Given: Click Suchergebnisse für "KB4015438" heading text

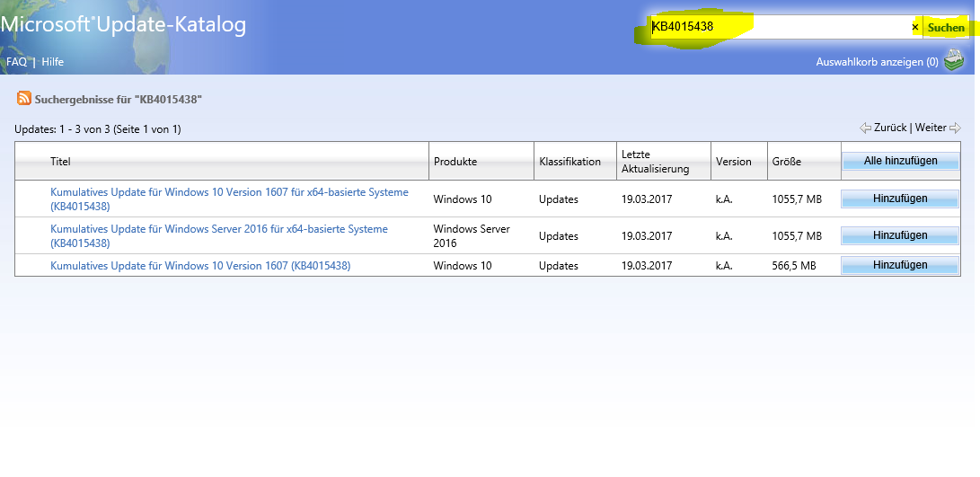Looking at the screenshot, I should (119, 99).
